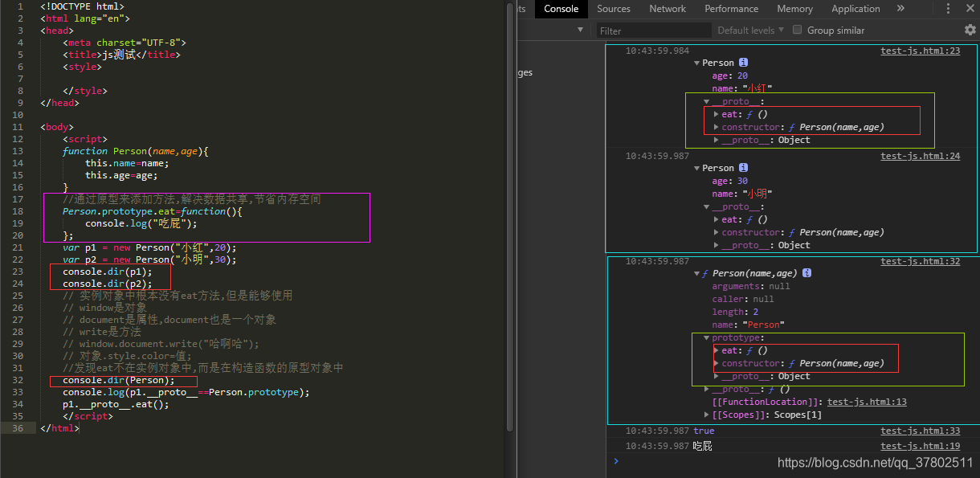Expand eat under Person's prototype property
Screen dimensions: 980x478
point(717,350)
